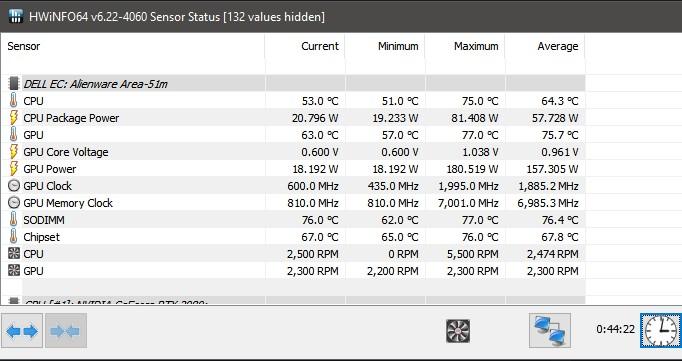The image size is (682, 361).
Task: Click thermometer icon beside Chipset
Action: [x=13, y=237]
